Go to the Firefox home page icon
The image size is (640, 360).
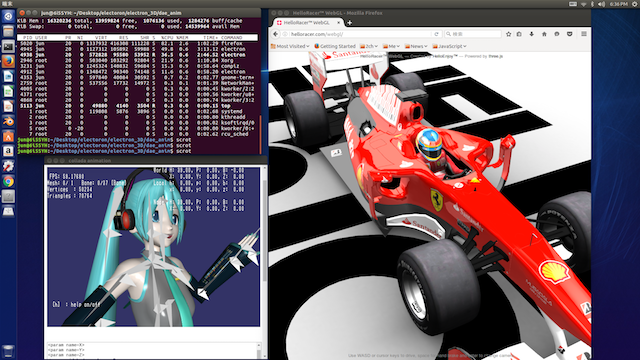tap(544, 34)
